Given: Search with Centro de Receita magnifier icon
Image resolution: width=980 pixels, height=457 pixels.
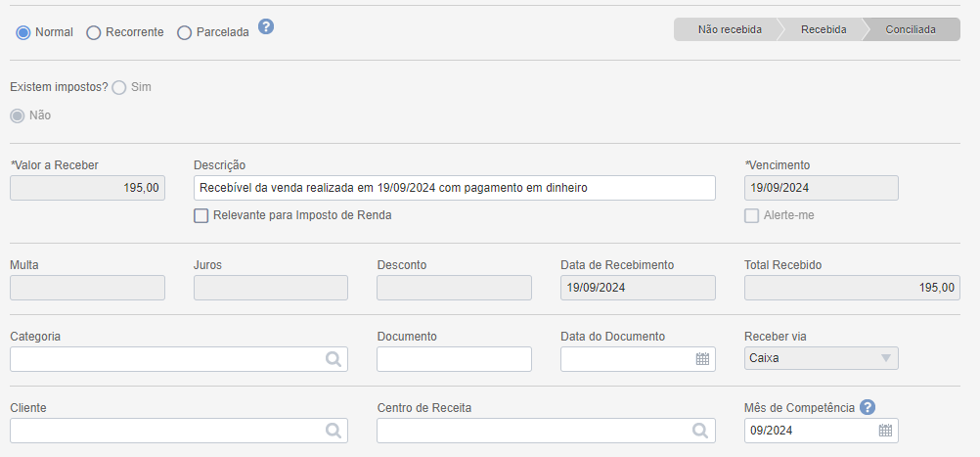Looking at the screenshot, I should coord(700,431).
